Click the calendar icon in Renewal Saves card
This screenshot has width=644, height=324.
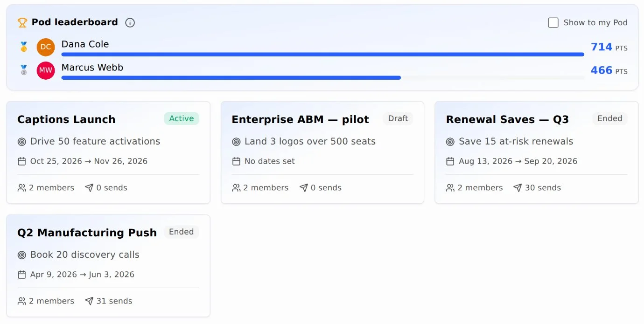pyautogui.click(x=450, y=161)
